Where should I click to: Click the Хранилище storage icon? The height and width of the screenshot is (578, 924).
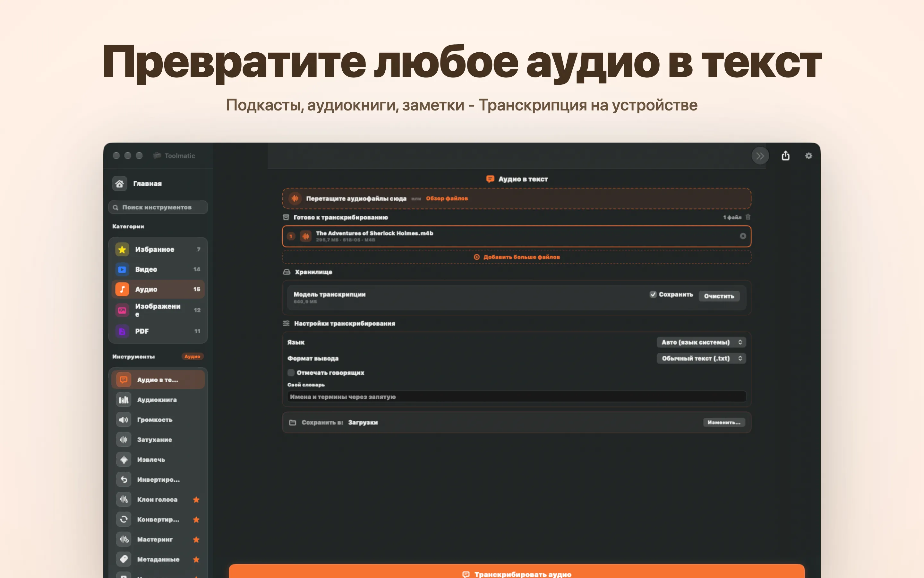pyautogui.click(x=287, y=272)
